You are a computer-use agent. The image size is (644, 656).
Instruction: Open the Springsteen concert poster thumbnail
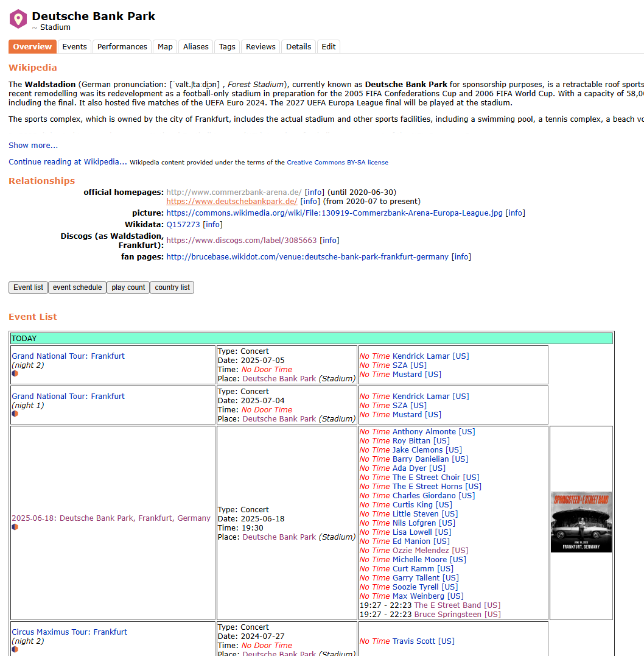(581, 522)
